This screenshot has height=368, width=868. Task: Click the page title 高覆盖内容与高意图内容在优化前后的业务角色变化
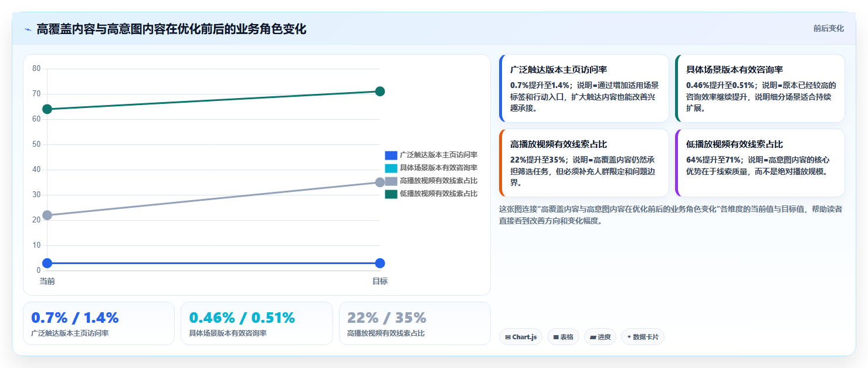tap(171, 29)
